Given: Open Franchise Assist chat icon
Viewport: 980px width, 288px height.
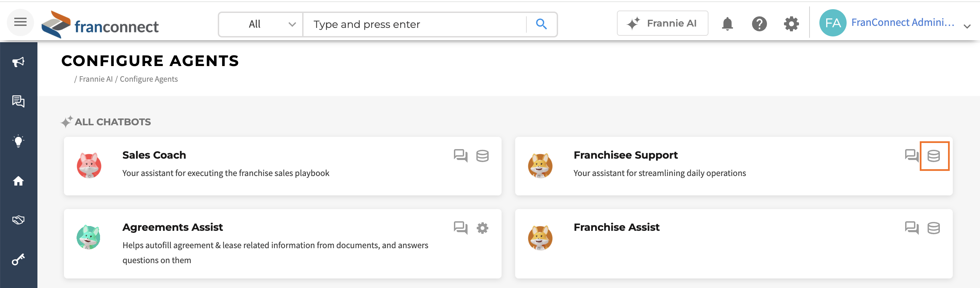Looking at the screenshot, I should pos(912,227).
